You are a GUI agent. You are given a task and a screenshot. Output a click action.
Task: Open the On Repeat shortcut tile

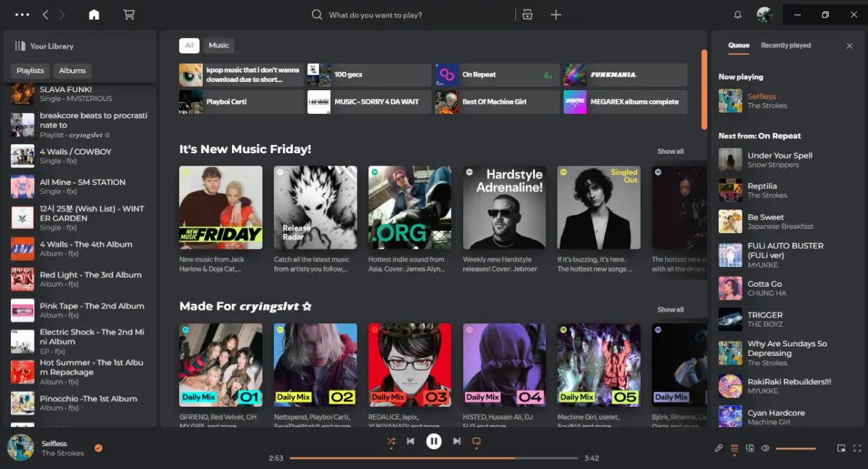pos(497,75)
